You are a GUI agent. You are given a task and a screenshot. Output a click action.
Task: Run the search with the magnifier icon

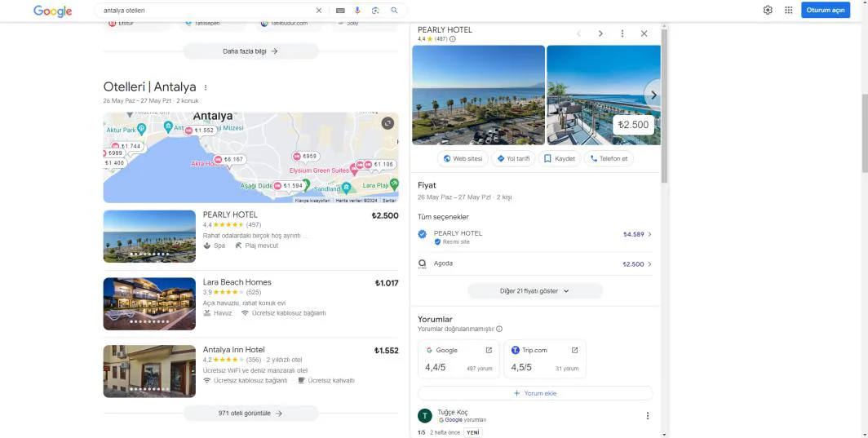(x=394, y=11)
